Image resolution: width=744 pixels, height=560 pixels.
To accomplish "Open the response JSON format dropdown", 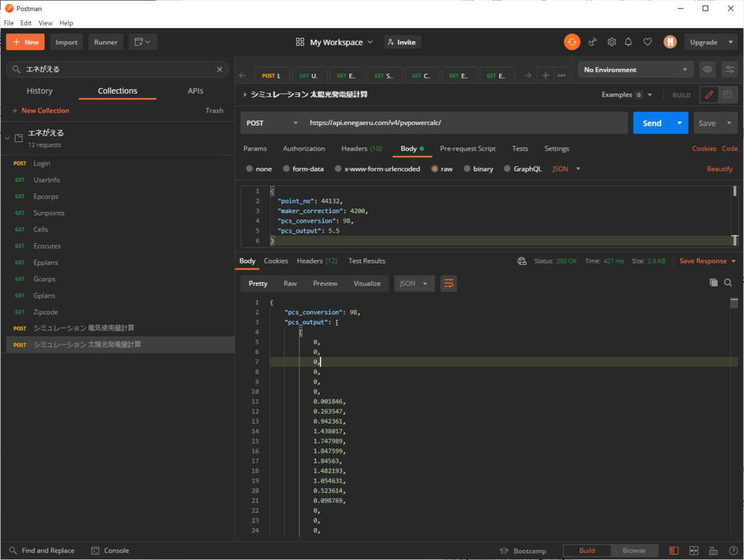I will (x=414, y=283).
